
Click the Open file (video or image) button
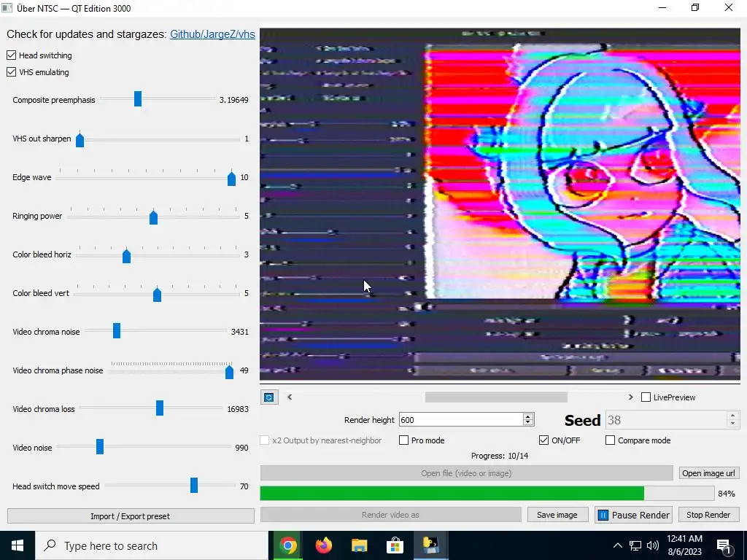tap(466, 472)
